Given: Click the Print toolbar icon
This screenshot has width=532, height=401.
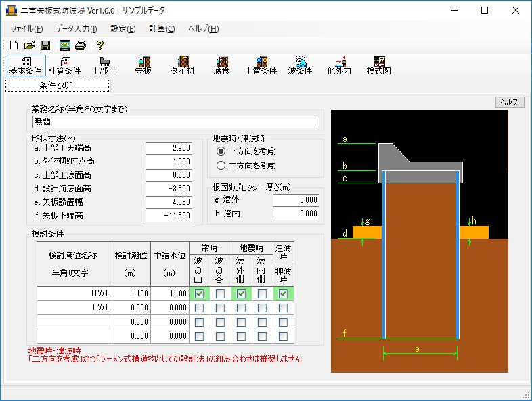Looking at the screenshot, I should point(81,45).
